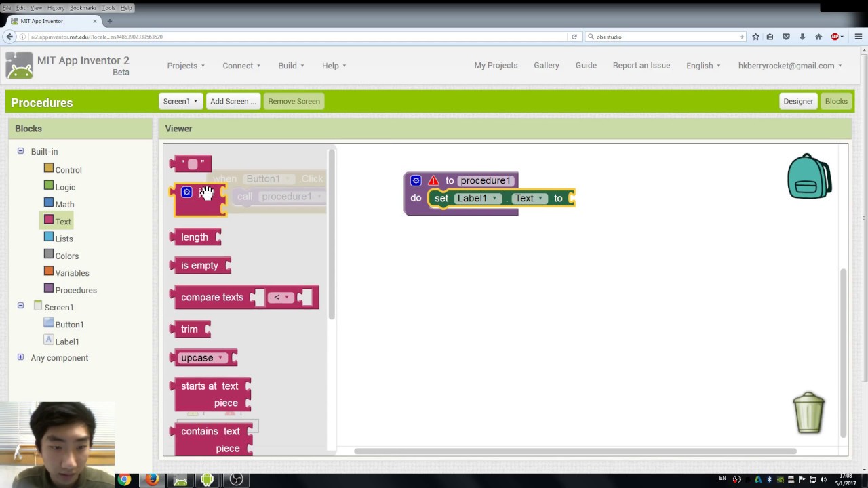
Task: Click the trash can icon
Action: point(808,412)
